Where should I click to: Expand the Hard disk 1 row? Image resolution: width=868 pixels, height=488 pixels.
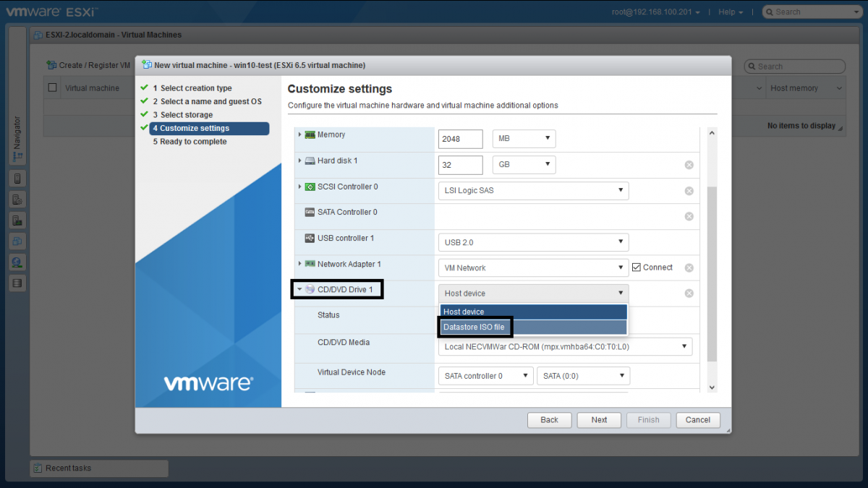click(x=300, y=160)
